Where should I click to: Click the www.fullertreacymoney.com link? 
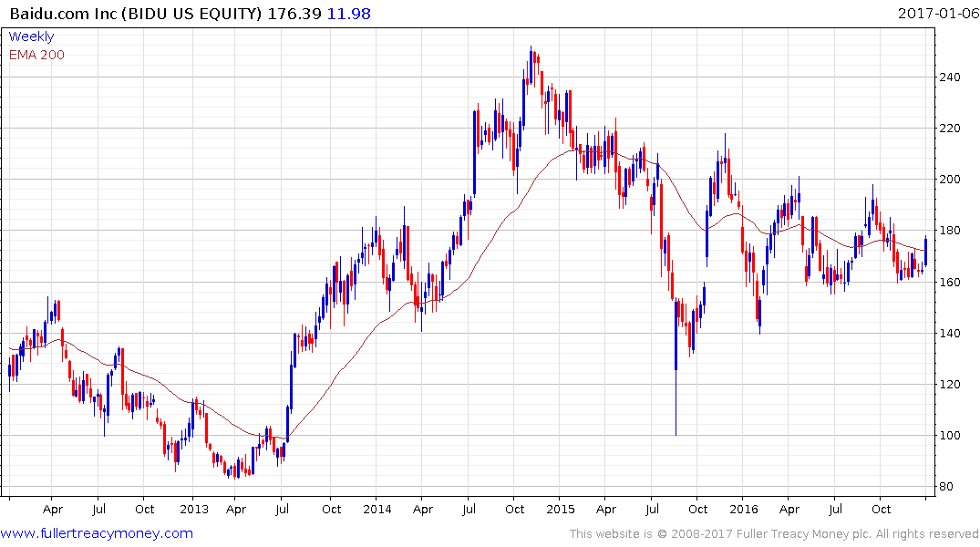click(97, 533)
